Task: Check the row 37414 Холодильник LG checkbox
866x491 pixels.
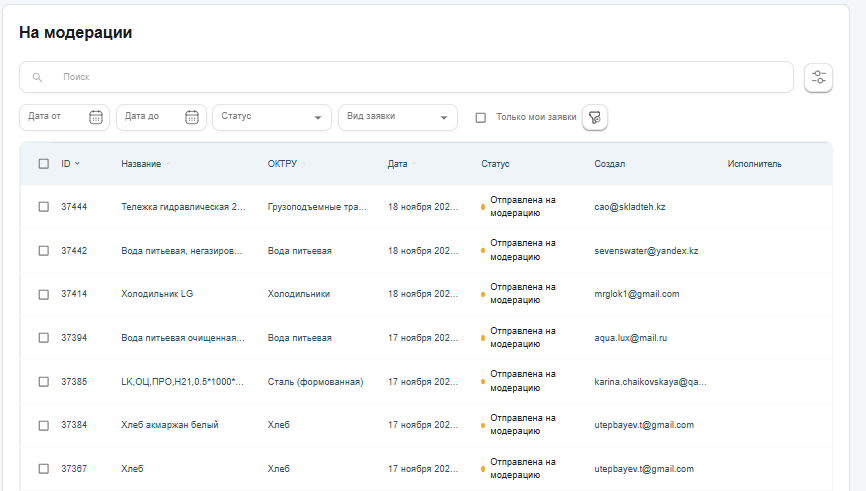Action: pyautogui.click(x=43, y=294)
